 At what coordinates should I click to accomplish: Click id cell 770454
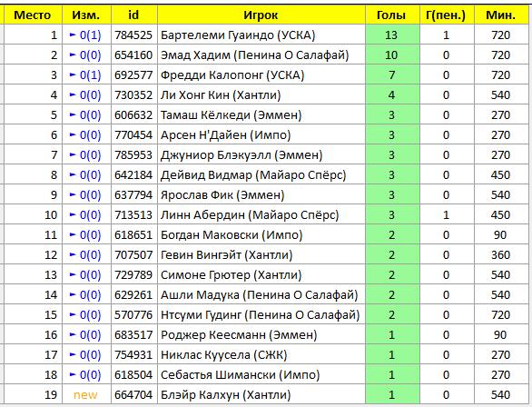coord(133,135)
